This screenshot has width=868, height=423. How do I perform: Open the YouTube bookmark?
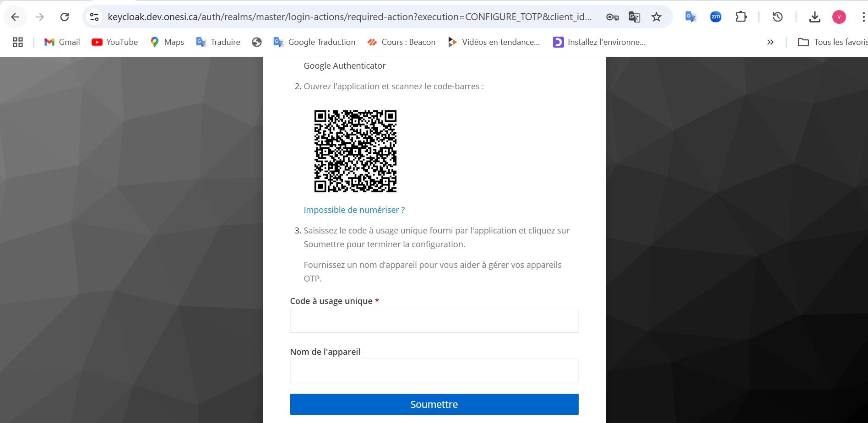(115, 42)
